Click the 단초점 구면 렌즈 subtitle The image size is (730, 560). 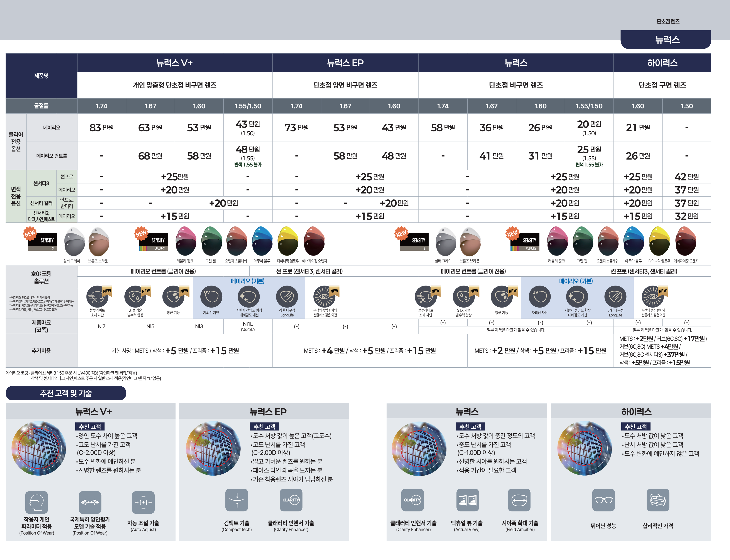(662, 85)
